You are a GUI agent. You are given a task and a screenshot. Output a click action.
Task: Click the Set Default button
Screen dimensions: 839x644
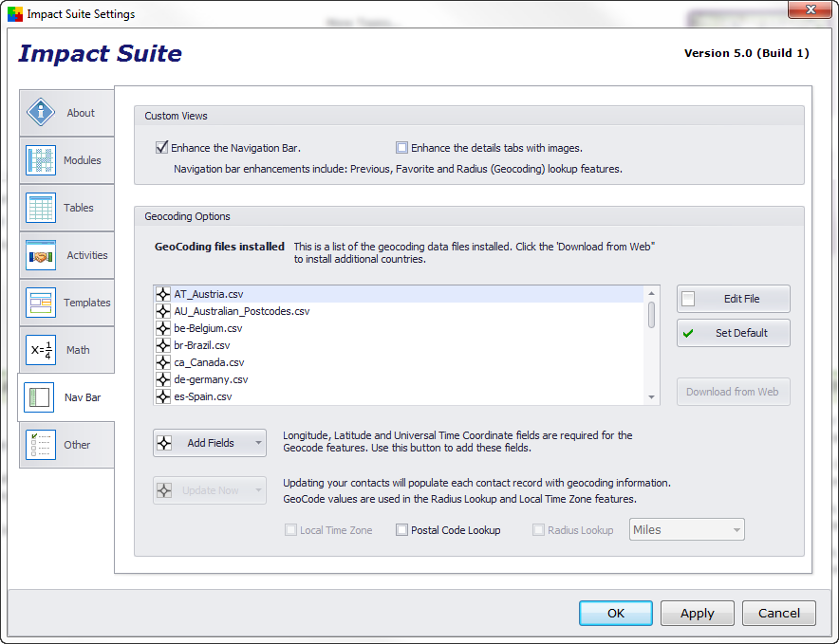tap(733, 333)
